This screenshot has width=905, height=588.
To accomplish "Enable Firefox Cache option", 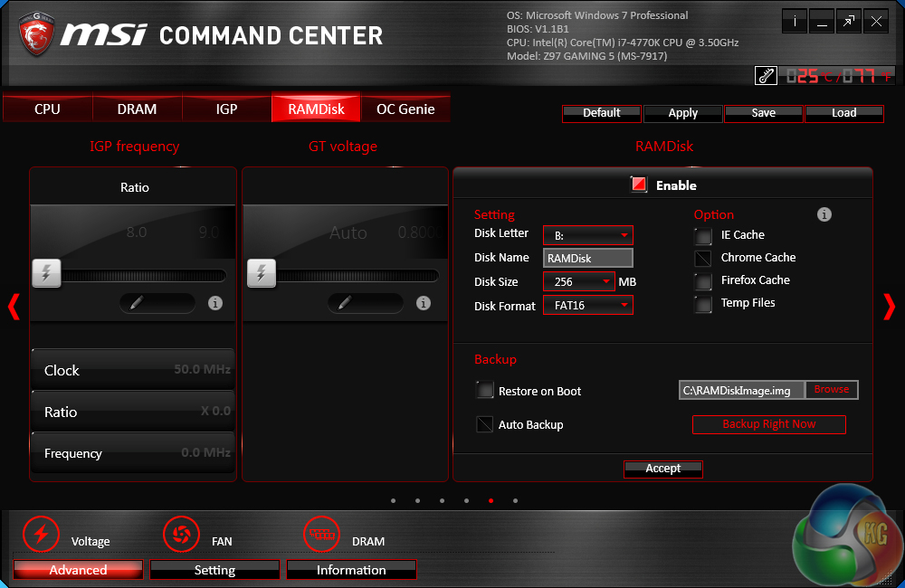I will click(x=703, y=281).
